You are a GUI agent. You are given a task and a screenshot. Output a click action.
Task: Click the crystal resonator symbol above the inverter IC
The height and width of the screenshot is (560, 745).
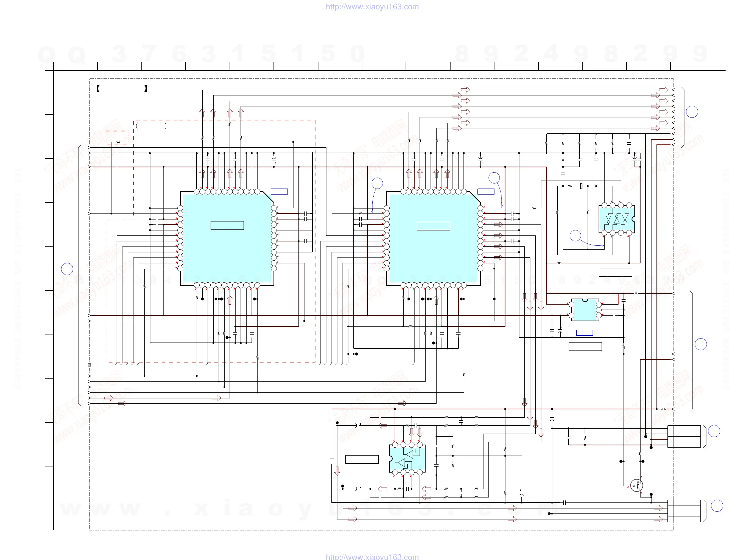[581, 186]
